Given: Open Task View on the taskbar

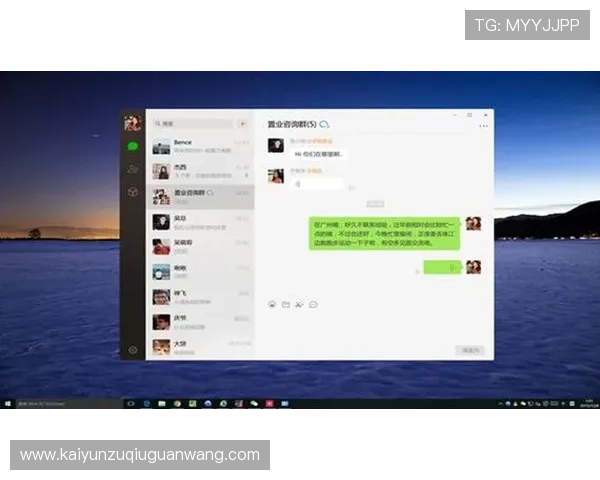Looking at the screenshot, I should 131,403.
